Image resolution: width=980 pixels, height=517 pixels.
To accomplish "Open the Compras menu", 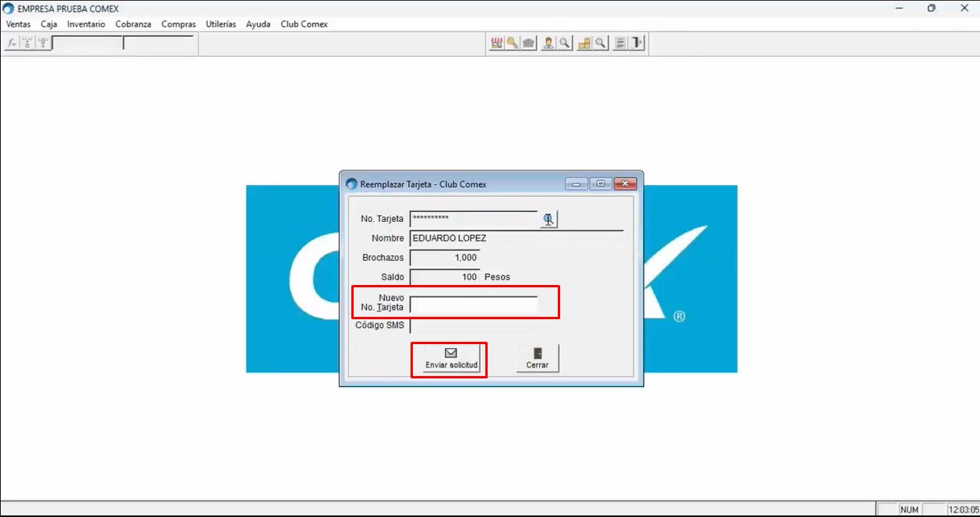I will point(178,24).
